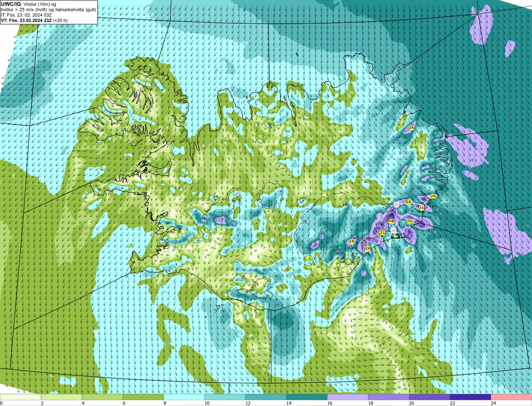
Task: Click the scale tick label "6"
Action: click(x=124, y=403)
